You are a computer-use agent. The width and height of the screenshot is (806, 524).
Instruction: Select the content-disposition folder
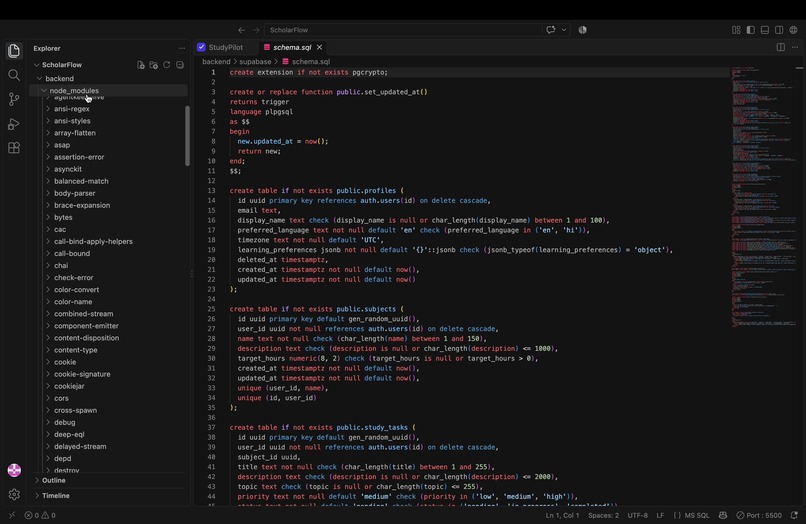(x=86, y=338)
